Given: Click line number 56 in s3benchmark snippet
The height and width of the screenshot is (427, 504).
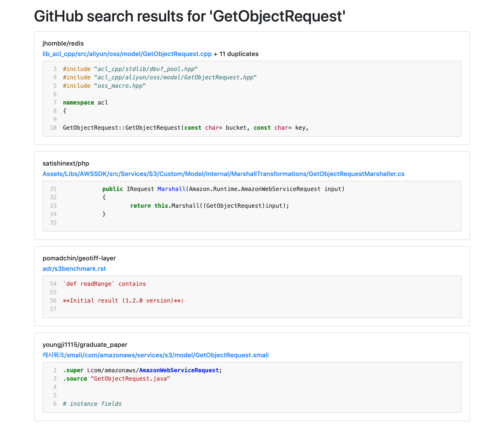Looking at the screenshot, I should (53, 301).
